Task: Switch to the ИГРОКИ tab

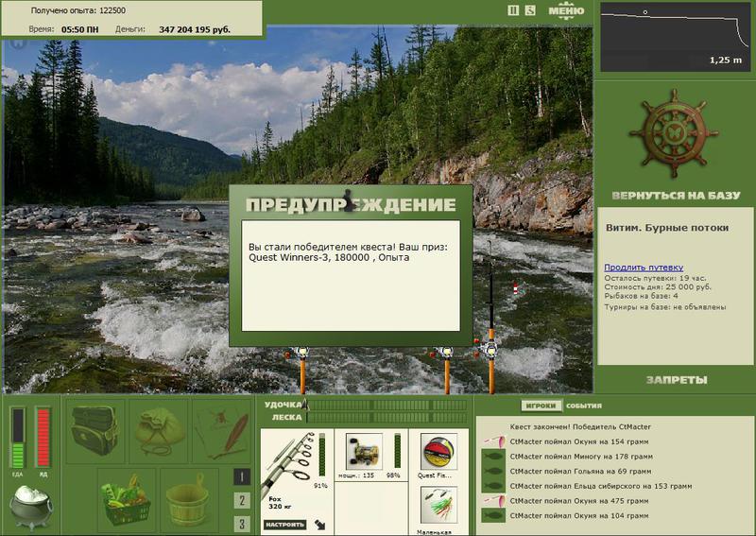Action: click(x=541, y=406)
